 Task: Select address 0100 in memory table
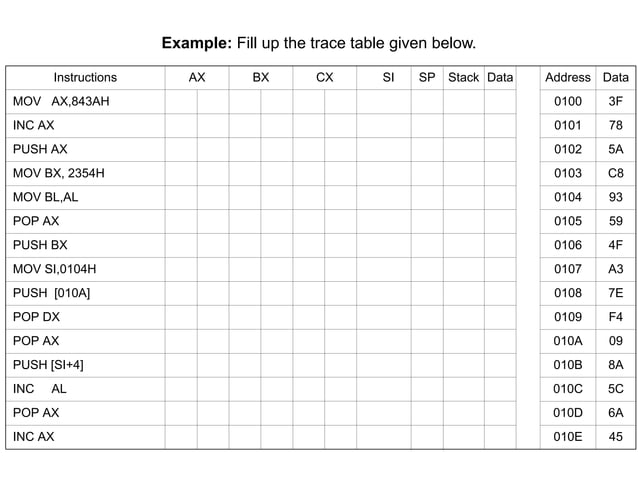pos(568,101)
